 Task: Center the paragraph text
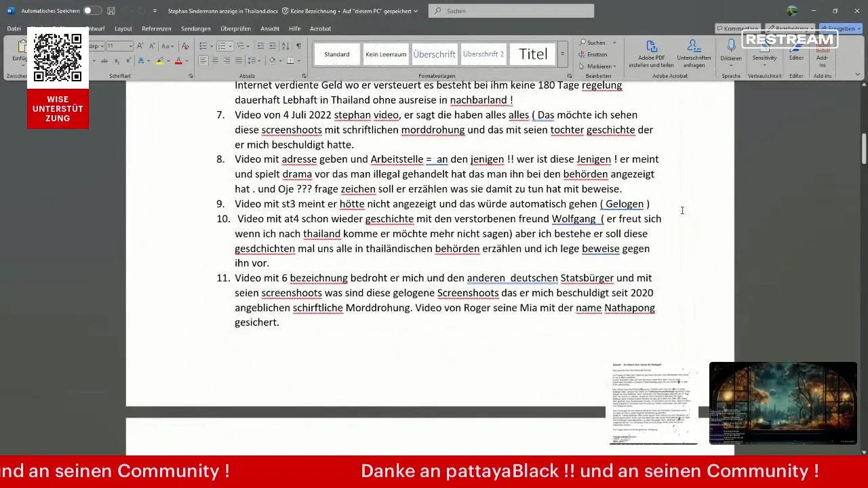[215, 60]
